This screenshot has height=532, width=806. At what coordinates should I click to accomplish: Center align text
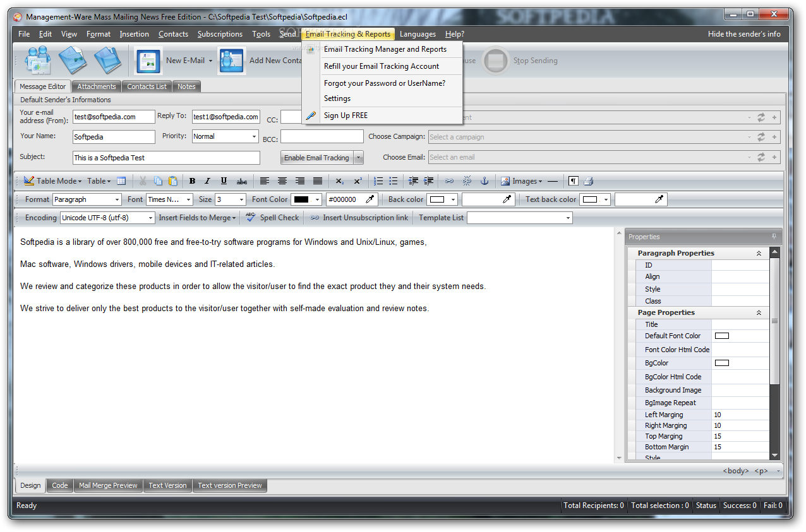pyautogui.click(x=282, y=181)
